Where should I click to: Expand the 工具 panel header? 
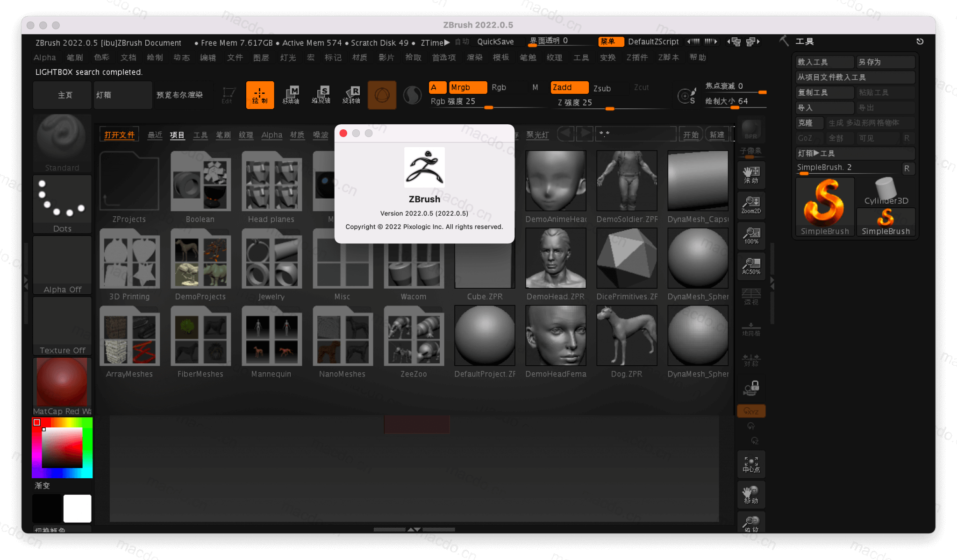click(805, 41)
